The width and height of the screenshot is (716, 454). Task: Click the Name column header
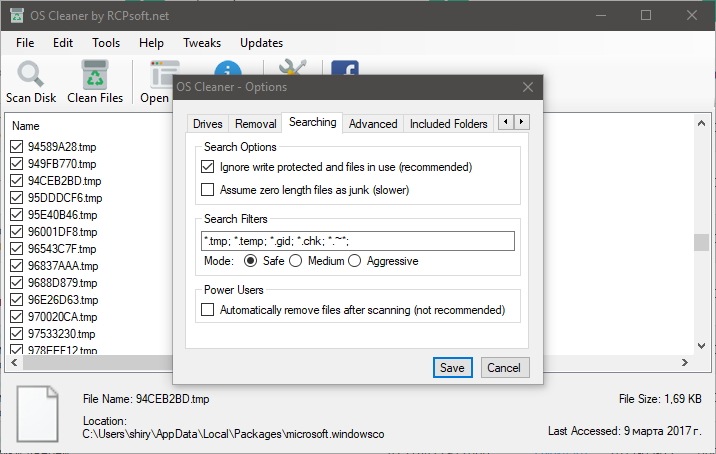pyautogui.click(x=26, y=126)
